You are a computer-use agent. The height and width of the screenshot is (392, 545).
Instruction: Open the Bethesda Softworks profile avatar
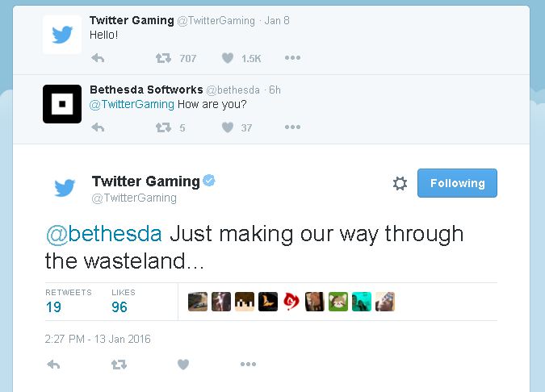point(62,104)
